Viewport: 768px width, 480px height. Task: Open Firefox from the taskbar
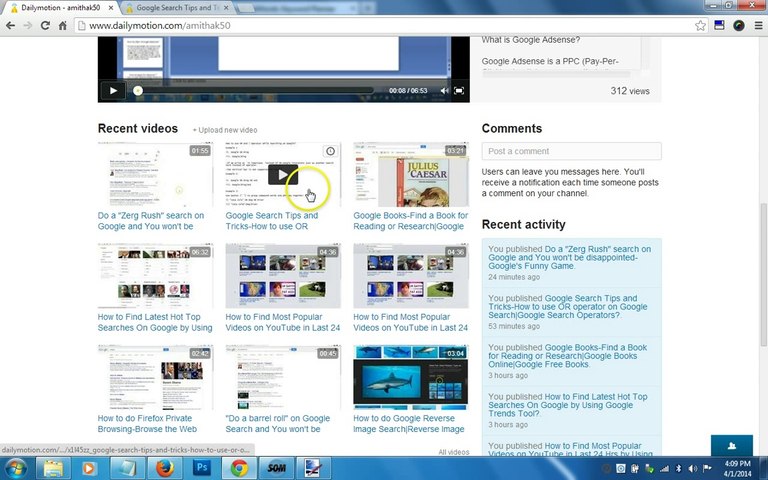coord(165,468)
